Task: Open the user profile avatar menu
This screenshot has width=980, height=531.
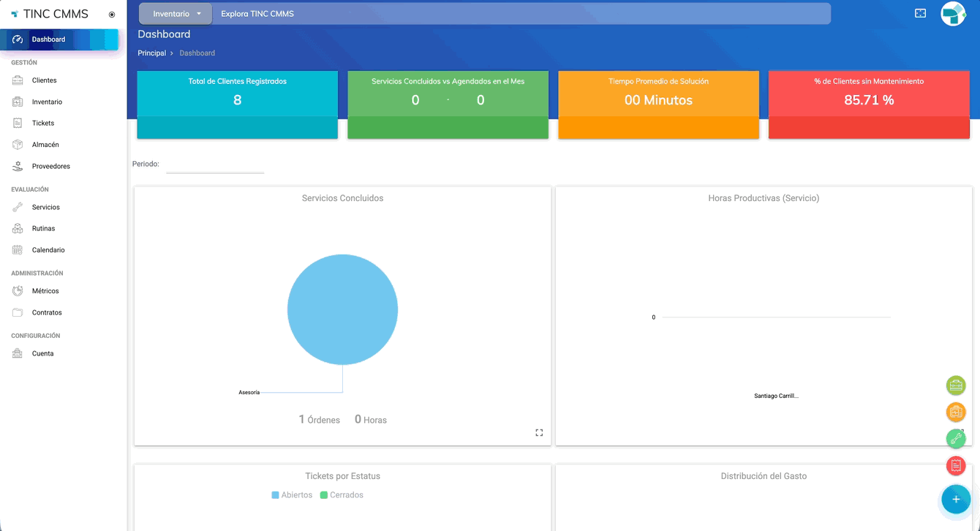Action: (953, 14)
